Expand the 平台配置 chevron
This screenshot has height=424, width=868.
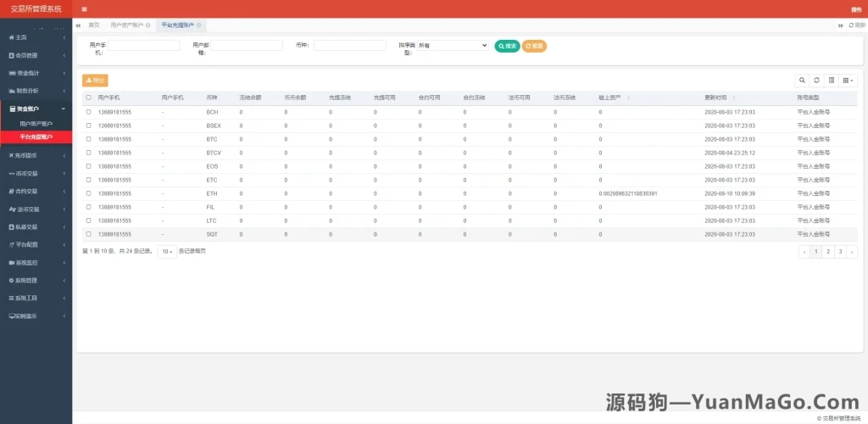pyautogui.click(x=64, y=245)
